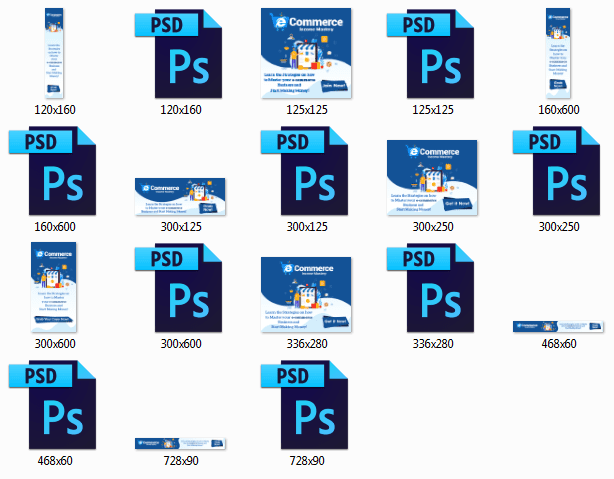Click the 120x160 filename under the PSD icon
The height and width of the screenshot is (479, 614).
(x=181, y=110)
